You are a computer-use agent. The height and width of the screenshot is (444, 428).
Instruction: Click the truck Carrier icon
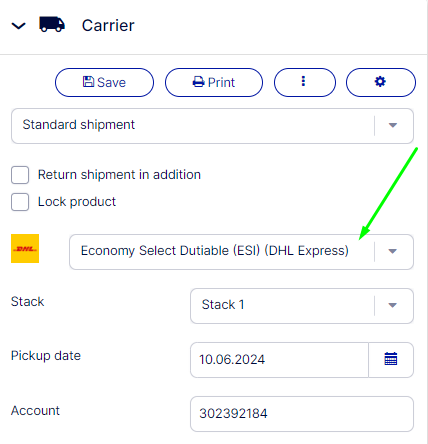52,24
